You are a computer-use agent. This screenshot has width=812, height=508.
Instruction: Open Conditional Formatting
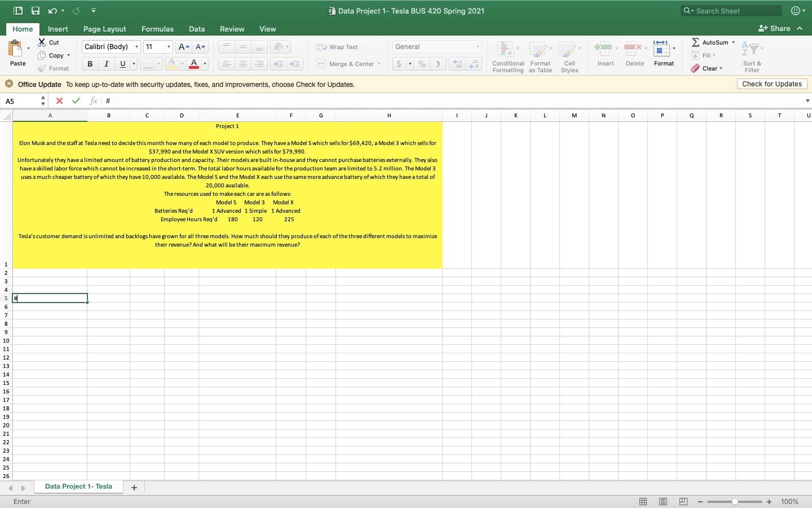pos(507,54)
